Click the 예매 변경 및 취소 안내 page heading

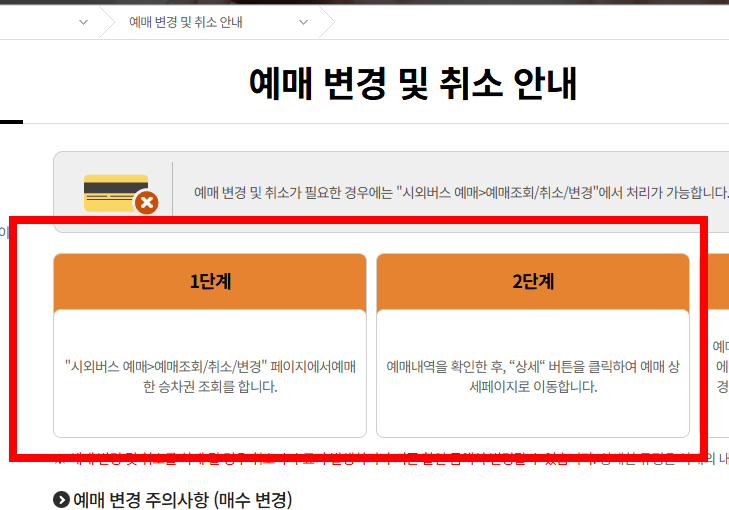tap(413, 84)
